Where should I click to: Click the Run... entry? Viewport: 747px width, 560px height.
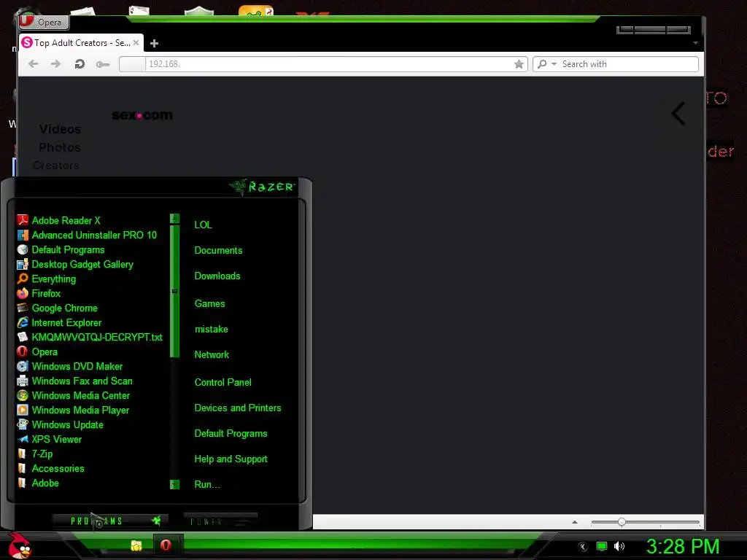tap(207, 485)
